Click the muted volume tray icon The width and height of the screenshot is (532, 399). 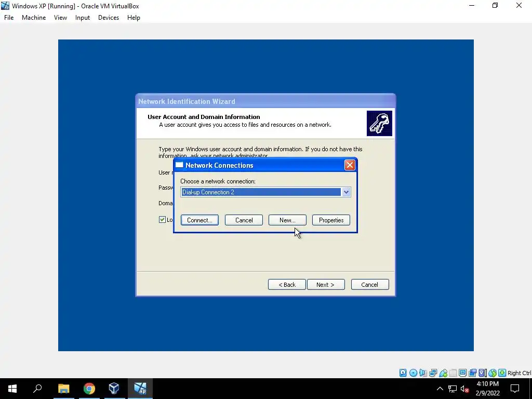[464, 389]
